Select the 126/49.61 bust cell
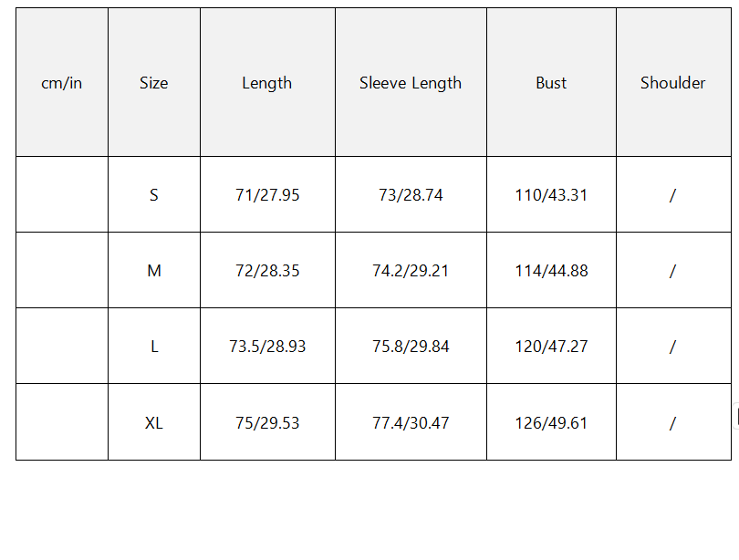Screen dimensions: 739x560 coord(551,423)
